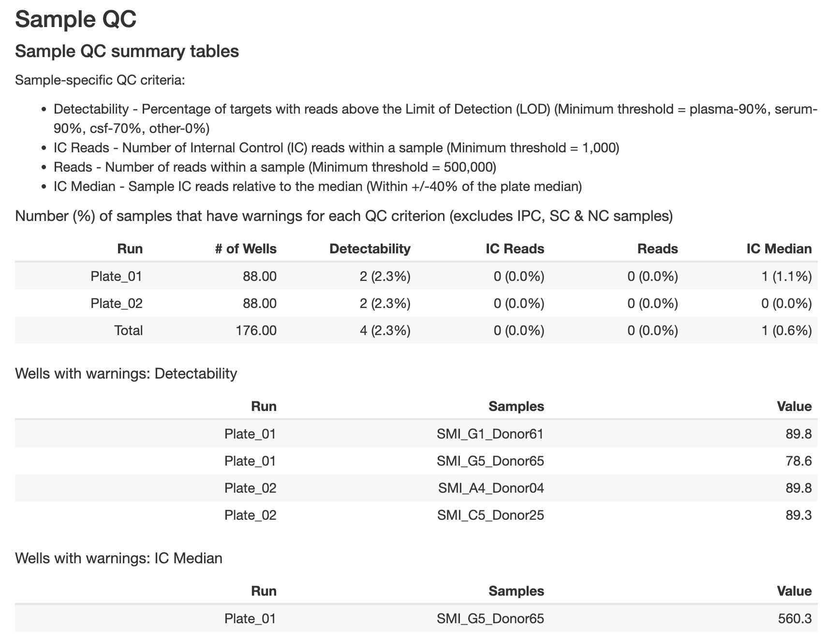The height and width of the screenshot is (644, 828).
Task: Select the "Total" row label
Action: pos(128,330)
